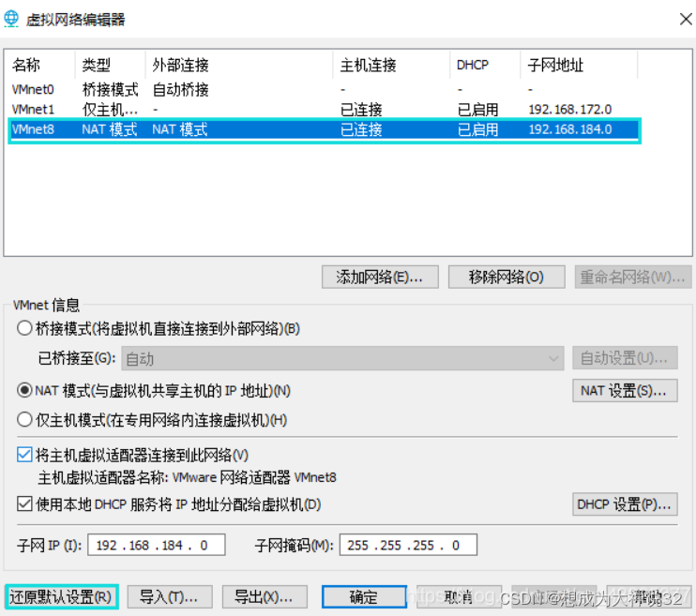The width and height of the screenshot is (696, 616).
Task: Click 桥接模式 type cell for VMnet0
Action: coord(111,90)
